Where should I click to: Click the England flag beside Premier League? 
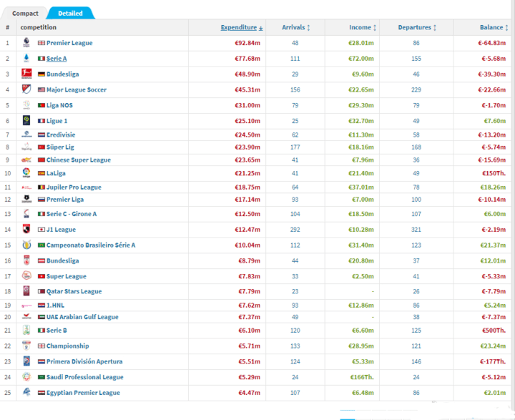(x=41, y=43)
